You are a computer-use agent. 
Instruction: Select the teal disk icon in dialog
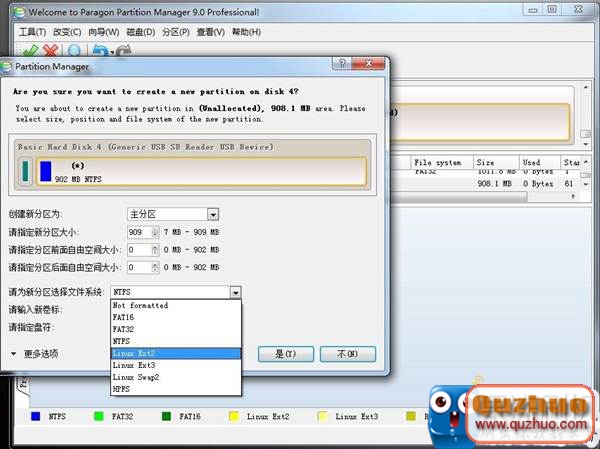click(x=25, y=171)
